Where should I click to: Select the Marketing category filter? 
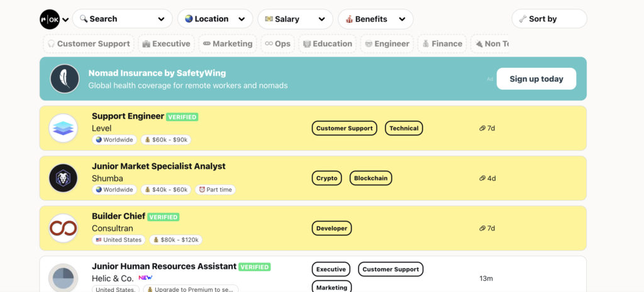pos(228,44)
